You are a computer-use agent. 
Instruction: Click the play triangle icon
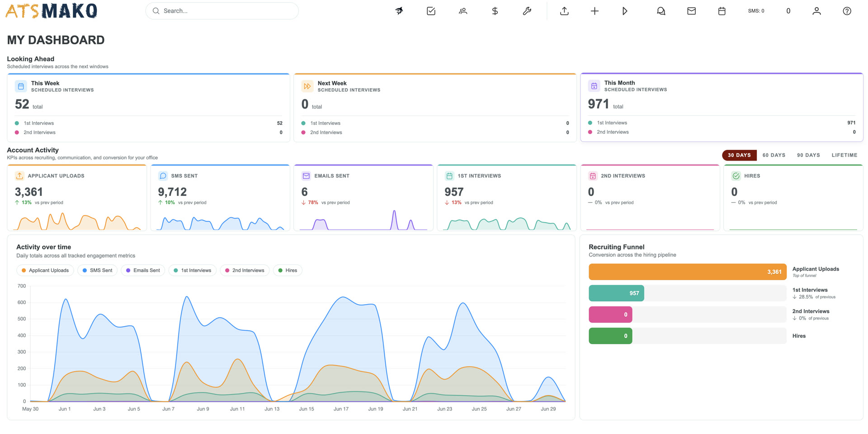tap(625, 11)
